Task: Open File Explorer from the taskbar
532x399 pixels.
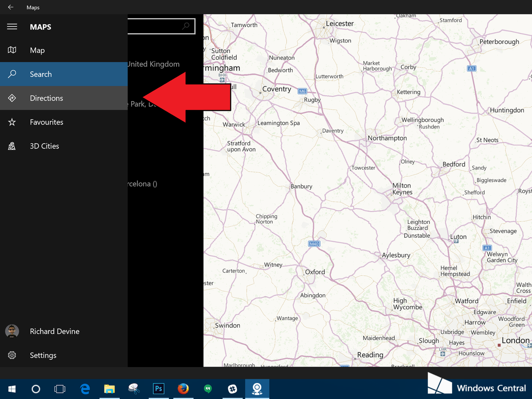Action: (110, 389)
